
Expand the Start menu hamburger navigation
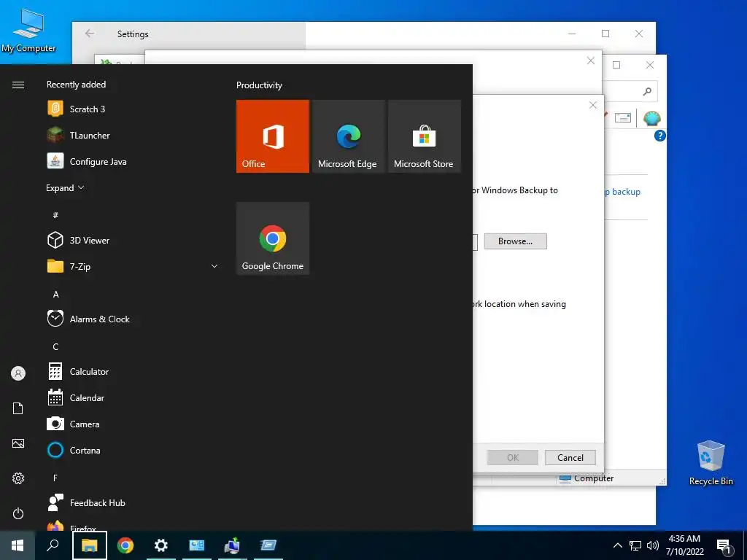point(18,85)
